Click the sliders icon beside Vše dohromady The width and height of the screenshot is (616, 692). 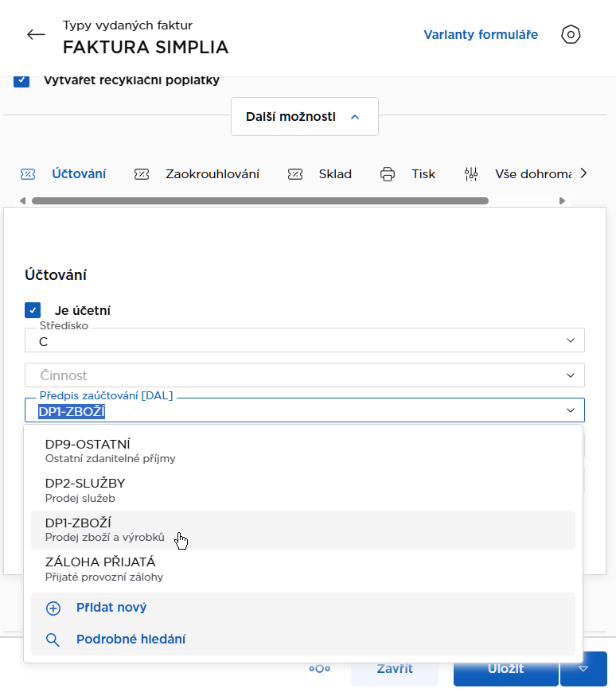click(472, 173)
